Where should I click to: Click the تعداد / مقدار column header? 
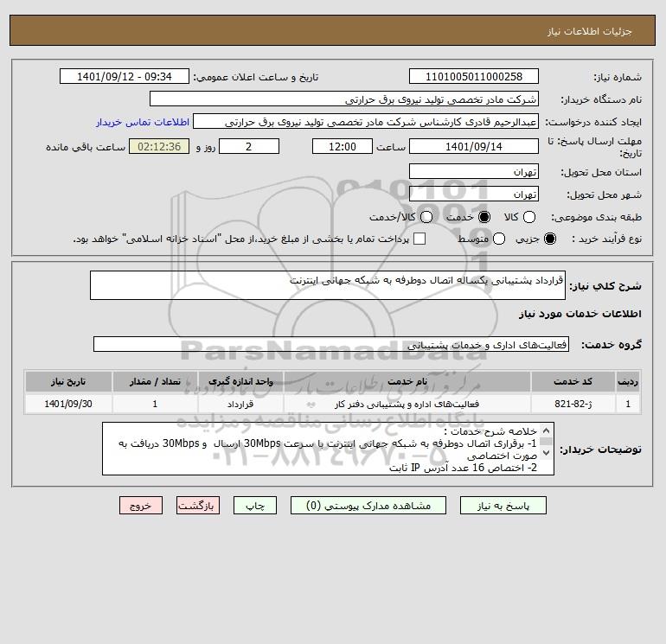coord(155,381)
